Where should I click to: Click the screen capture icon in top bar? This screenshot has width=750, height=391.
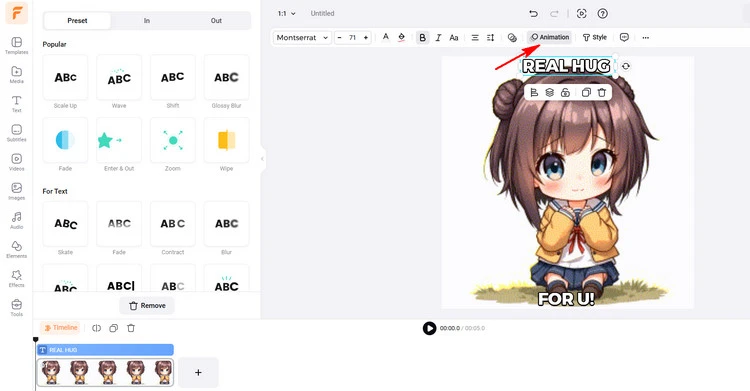coord(582,13)
